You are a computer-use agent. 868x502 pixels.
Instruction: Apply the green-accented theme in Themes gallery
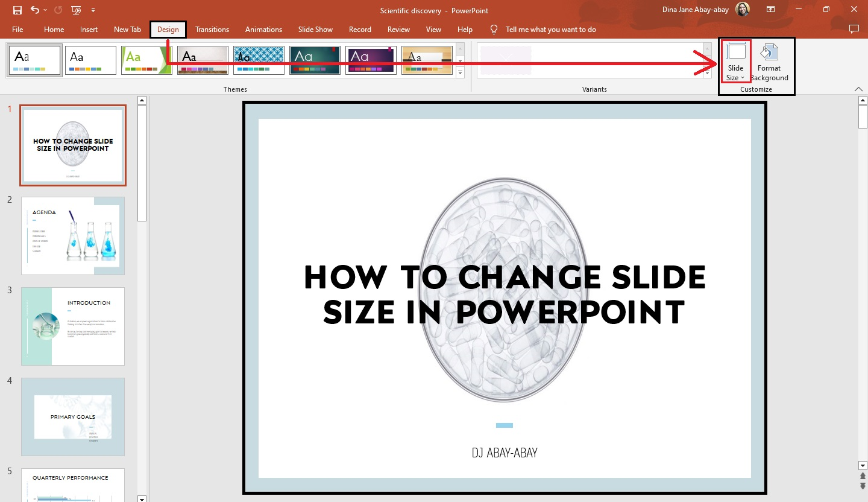(x=146, y=60)
